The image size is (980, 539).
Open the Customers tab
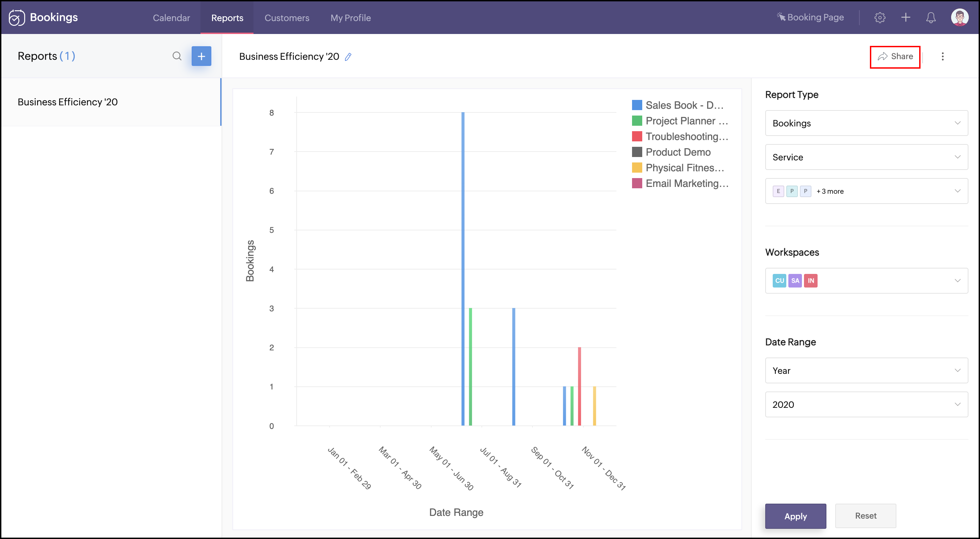coord(287,18)
